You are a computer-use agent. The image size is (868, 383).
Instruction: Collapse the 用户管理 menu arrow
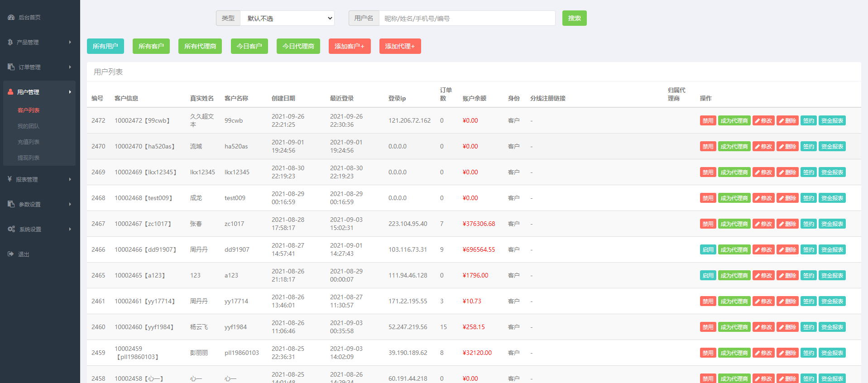click(70, 92)
